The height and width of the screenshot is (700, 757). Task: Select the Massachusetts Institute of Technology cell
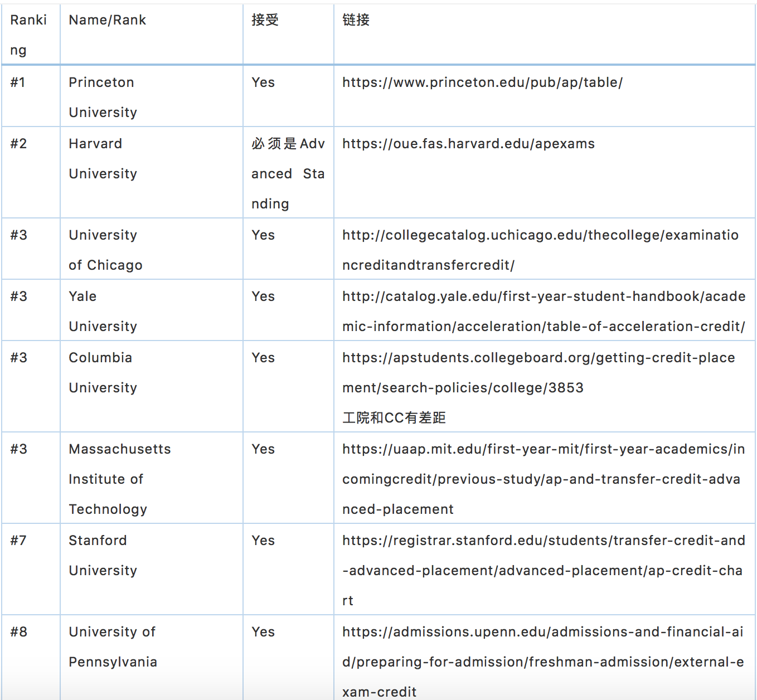point(119,479)
